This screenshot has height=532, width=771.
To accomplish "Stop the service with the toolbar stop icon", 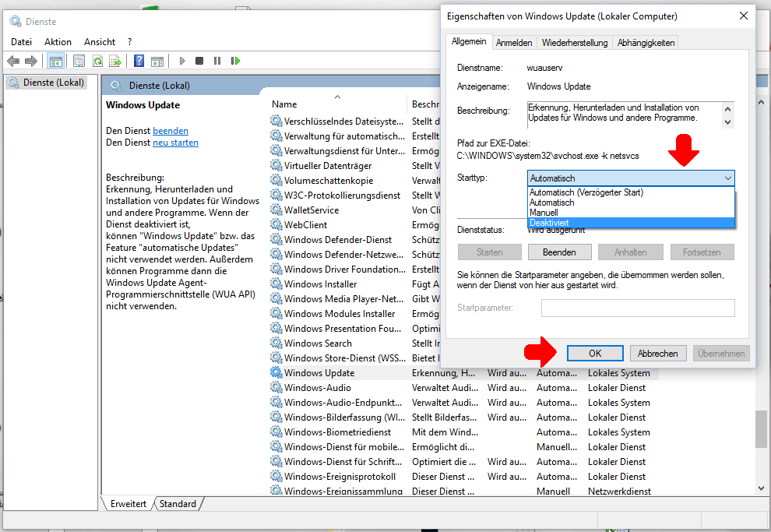I will point(199,61).
